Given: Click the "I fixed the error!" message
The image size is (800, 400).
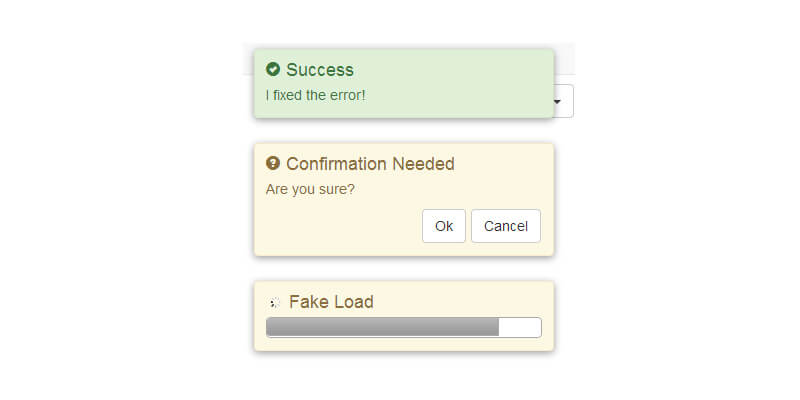Looking at the screenshot, I should pyautogui.click(x=315, y=95).
